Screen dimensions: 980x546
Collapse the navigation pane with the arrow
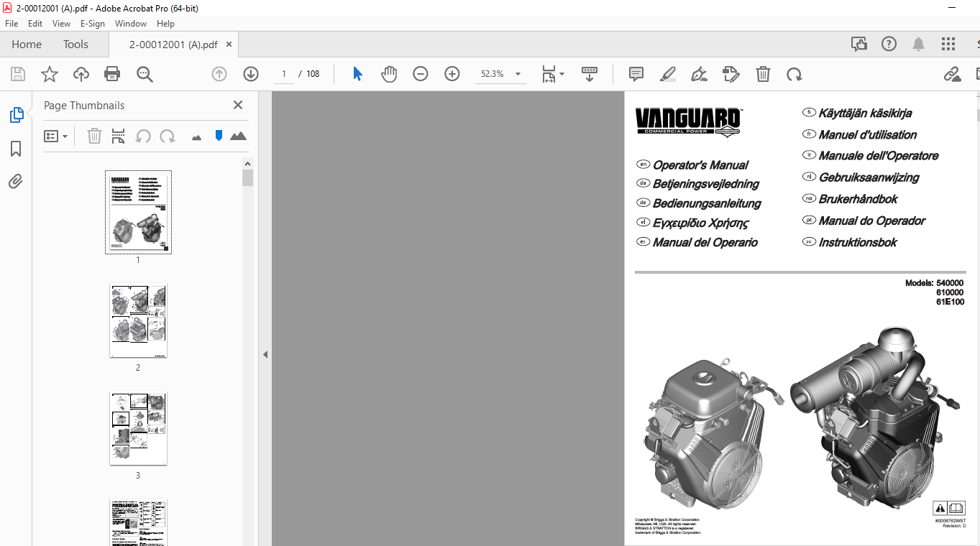[x=265, y=354]
